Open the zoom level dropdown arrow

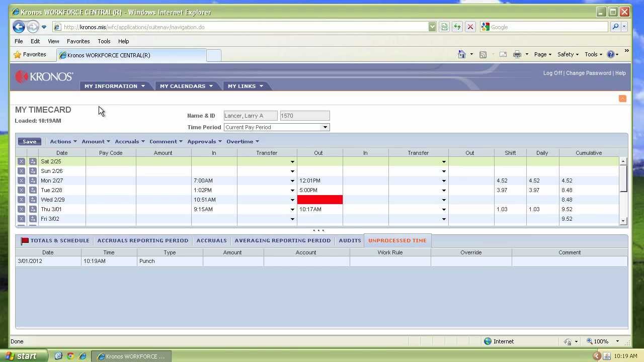pos(617,341)
